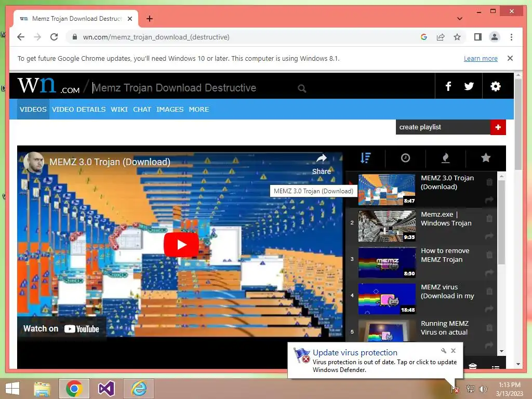Screen dimensions: 532x399
Task: Remove MEMZ 3.0 Trojan item with trash icon
Action: point(489,182)
